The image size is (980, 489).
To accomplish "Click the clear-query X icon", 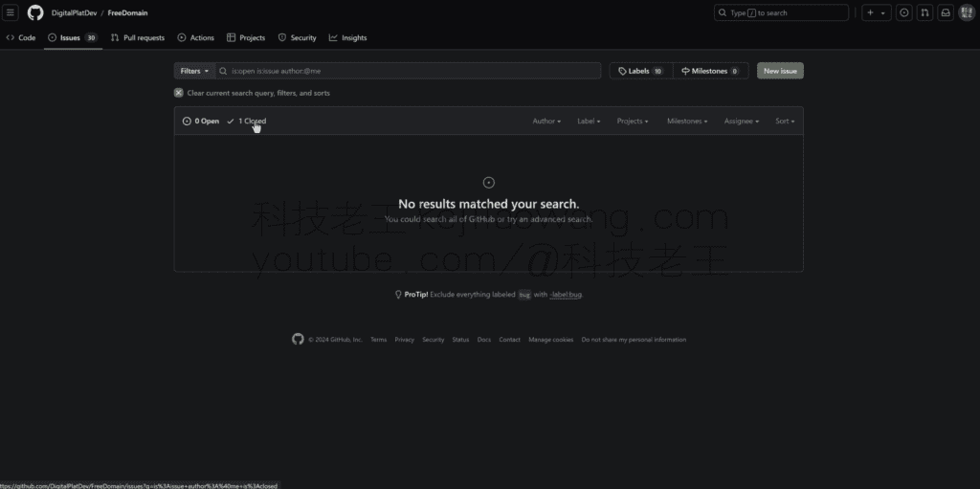I will tap(179, 93).
